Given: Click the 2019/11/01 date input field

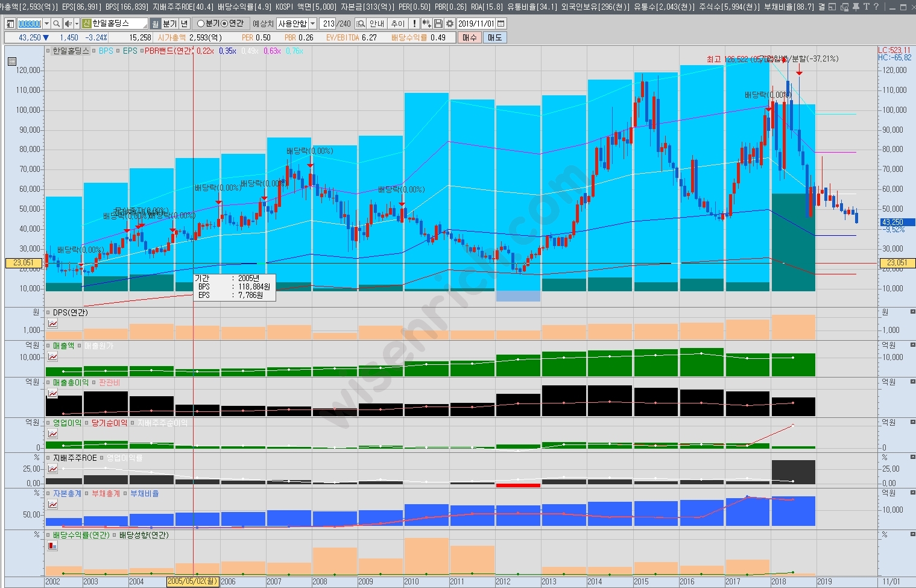Looking at the screenshot, I should pyautogui.click(x=476, y=24).
